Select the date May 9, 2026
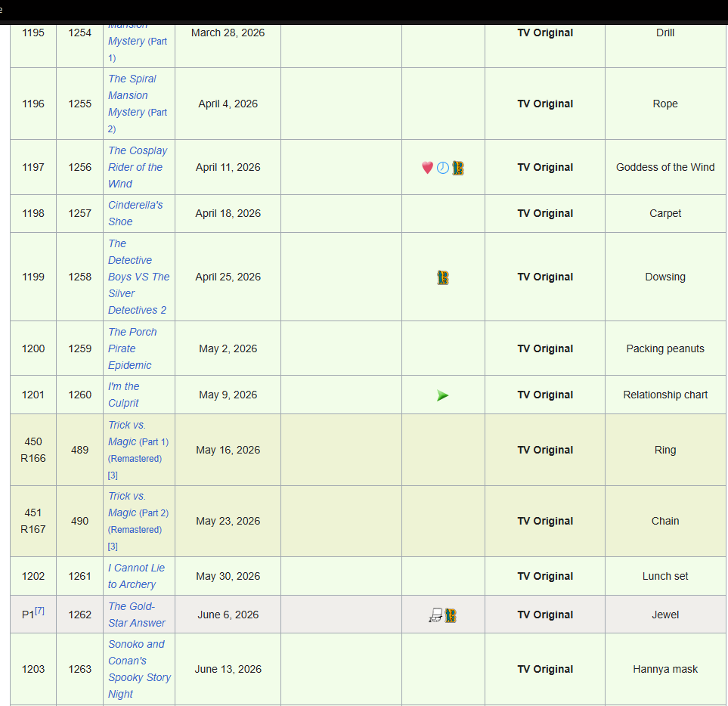The height and width of the screenshot is (706, 728). coord(228,395)
